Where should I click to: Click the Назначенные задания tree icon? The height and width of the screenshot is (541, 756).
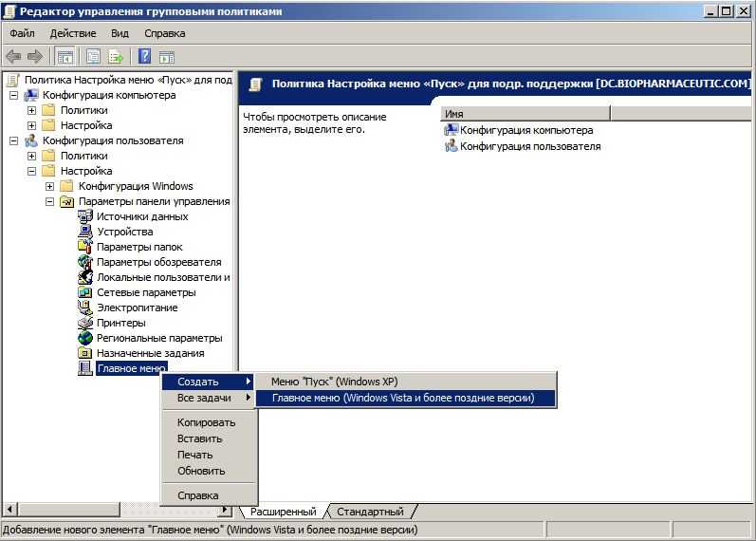tap(85, 353)
